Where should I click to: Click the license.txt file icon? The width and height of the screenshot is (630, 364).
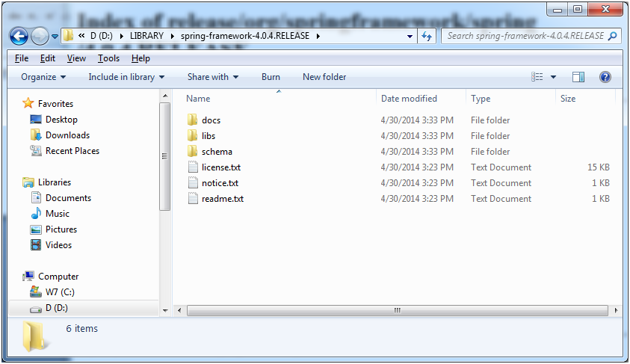point(193,167)
